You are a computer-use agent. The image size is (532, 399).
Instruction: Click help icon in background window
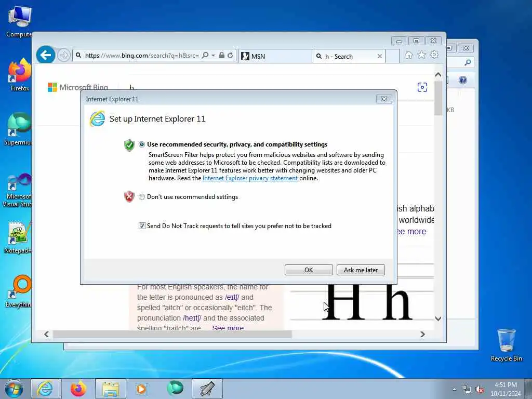463,80
